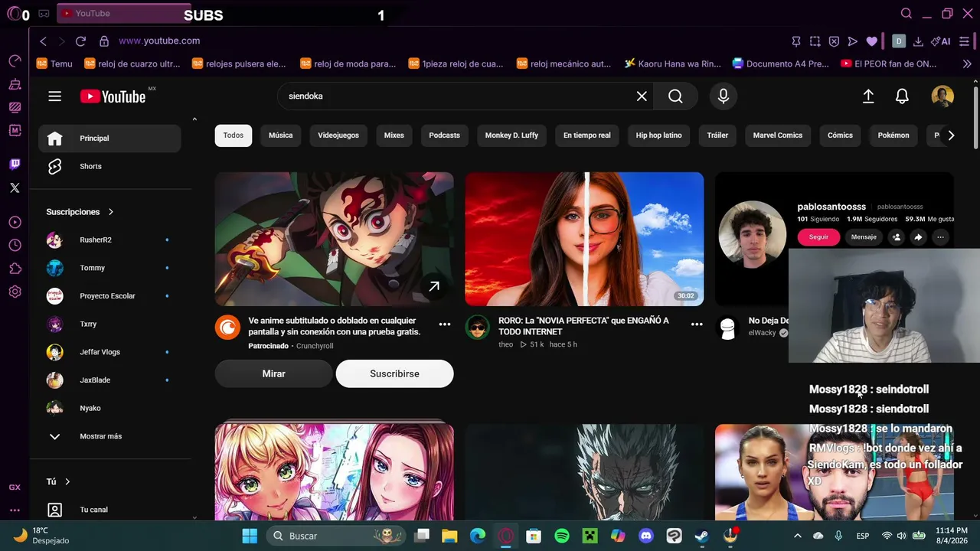980x551 pixels.
Task: Go to Principal in the YouTube sidebar
Action: click(109, 139)
